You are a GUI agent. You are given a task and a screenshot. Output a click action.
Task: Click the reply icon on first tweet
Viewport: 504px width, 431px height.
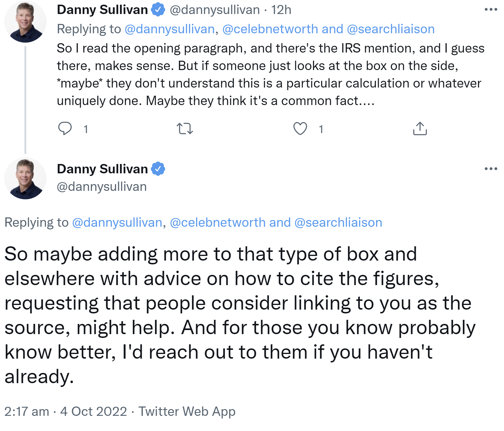pyautogui.click(x=65, y=128)
